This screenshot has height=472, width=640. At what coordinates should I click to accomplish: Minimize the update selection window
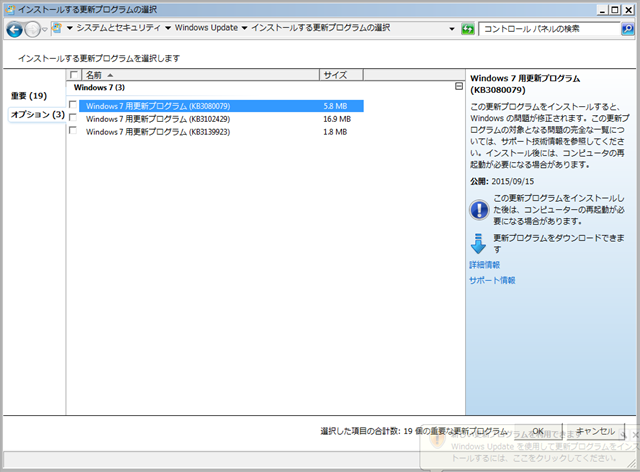pos(602,9)
